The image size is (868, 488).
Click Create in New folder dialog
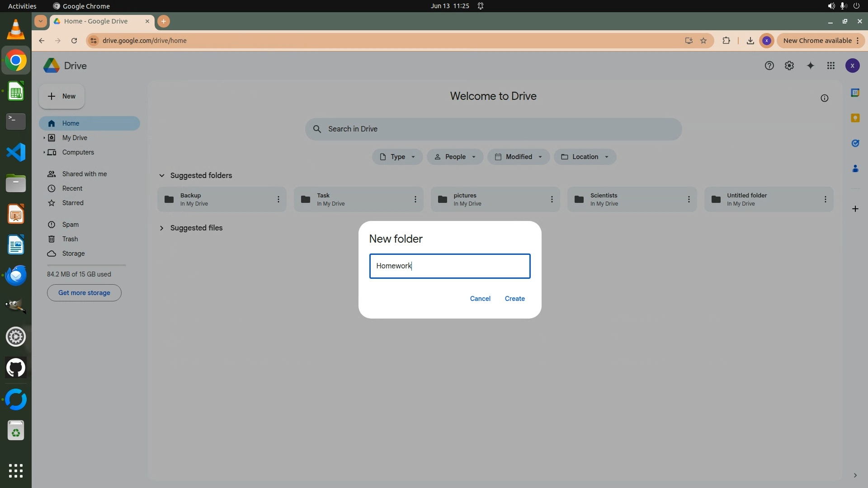(x=514, y=299)
